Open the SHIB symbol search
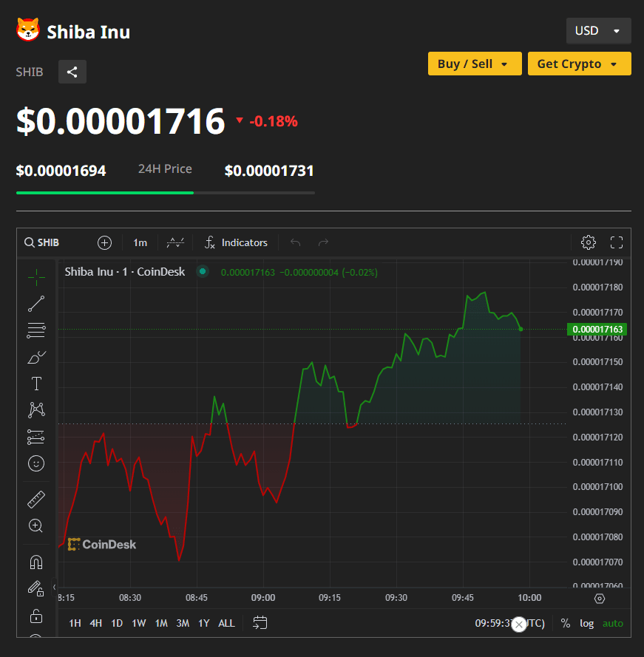Viewport: 644px width, 657px height. (42, 242)
